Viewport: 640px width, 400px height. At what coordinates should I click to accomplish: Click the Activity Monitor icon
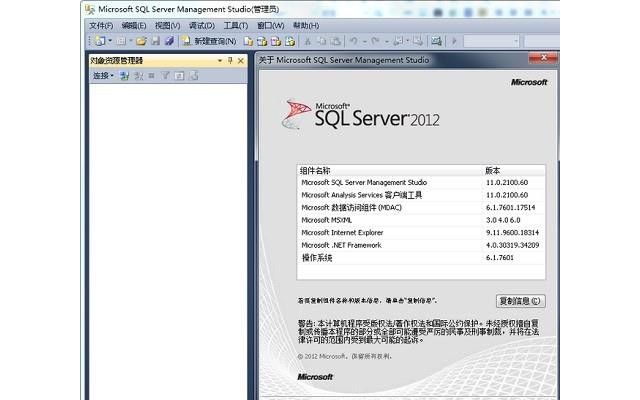(436, 41)
